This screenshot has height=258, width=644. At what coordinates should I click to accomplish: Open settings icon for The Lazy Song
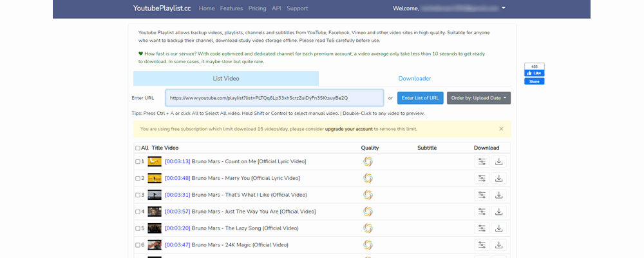[482, 228]
